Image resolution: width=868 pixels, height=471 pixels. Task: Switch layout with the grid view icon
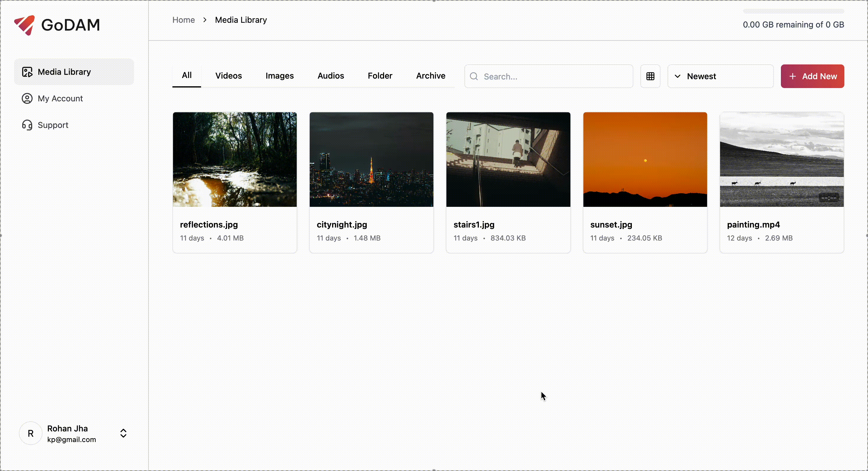point(650,77)
